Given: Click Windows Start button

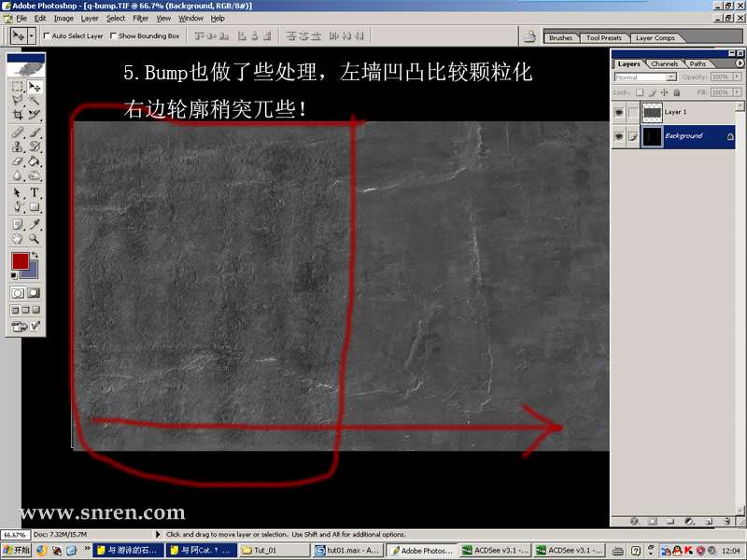Looking at the screenshot, I should tap(16, 550).
